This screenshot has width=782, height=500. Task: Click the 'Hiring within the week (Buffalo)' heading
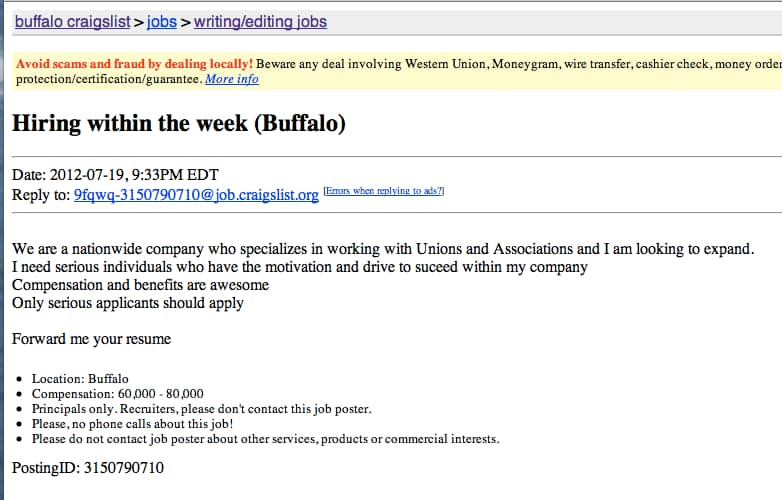tap(179, 124)
